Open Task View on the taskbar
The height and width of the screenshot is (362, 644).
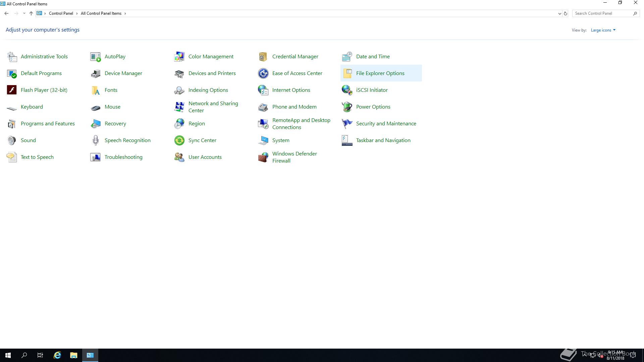[40, 355]
